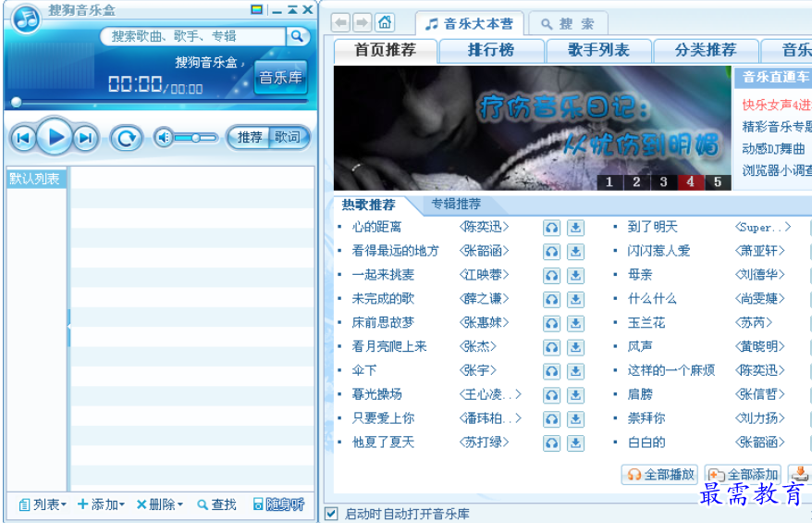Screen dimensions: 812x523
Task: Download 看月亮爬上来 via download icon
Action: click(x=575, y=348)
